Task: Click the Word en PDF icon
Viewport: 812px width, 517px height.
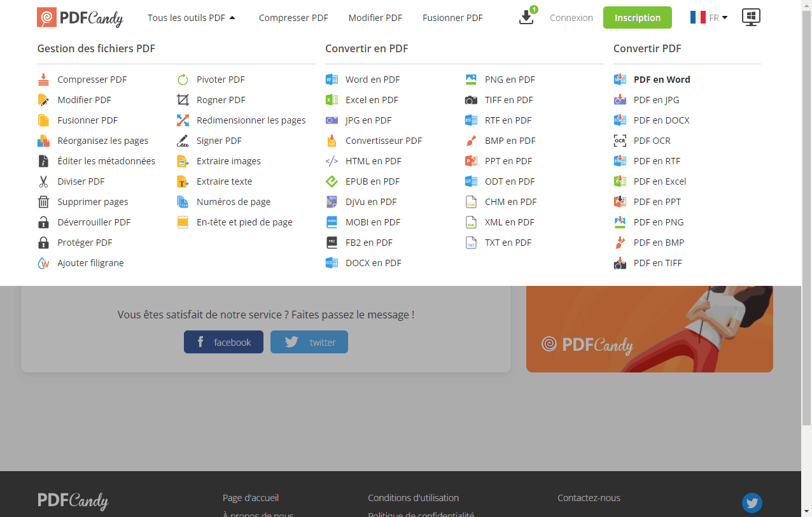Action: [x=332, y=80]
